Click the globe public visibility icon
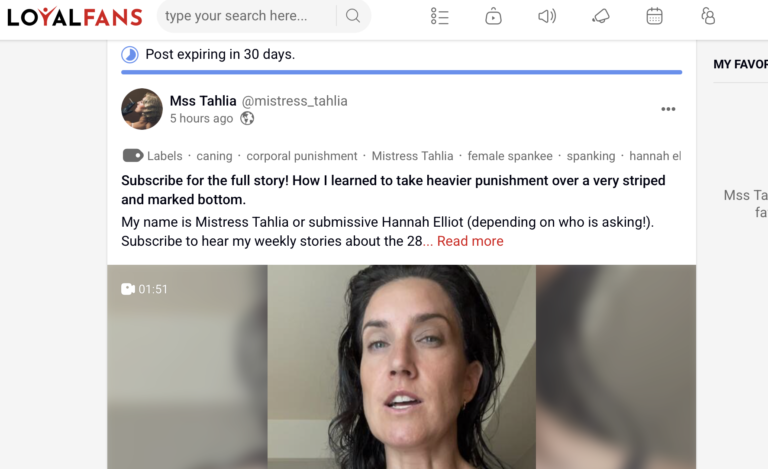 pyautogui.click(x=247, y=118)
